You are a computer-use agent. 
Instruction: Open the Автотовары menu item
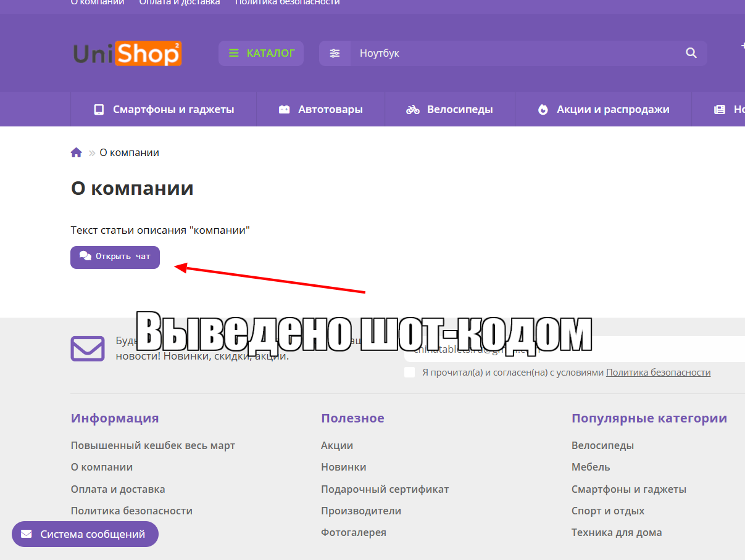pyautogui.click(x=320, y=110)
